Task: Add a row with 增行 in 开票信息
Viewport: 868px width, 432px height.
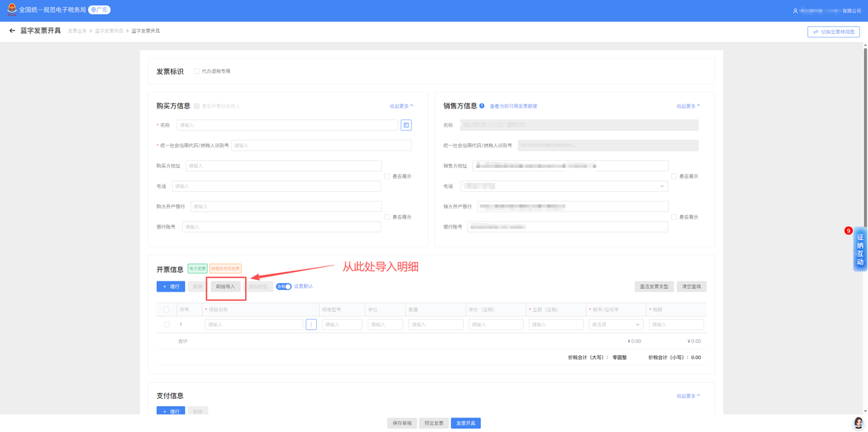Action: [x=171, y=287]
